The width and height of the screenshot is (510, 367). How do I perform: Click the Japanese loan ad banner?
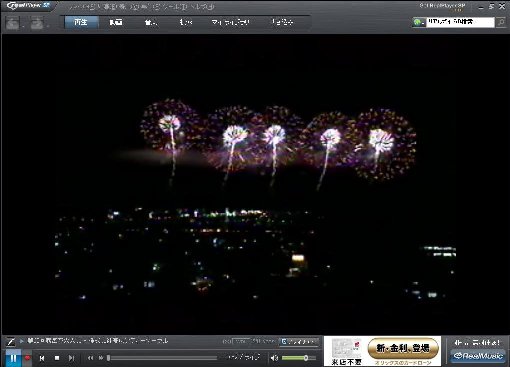point(382,351)
